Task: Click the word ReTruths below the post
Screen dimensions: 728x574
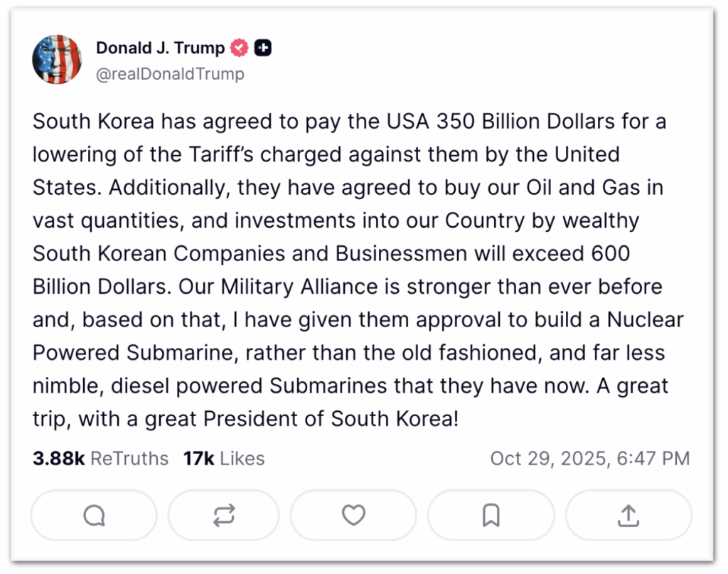Action: coord(129,459)
